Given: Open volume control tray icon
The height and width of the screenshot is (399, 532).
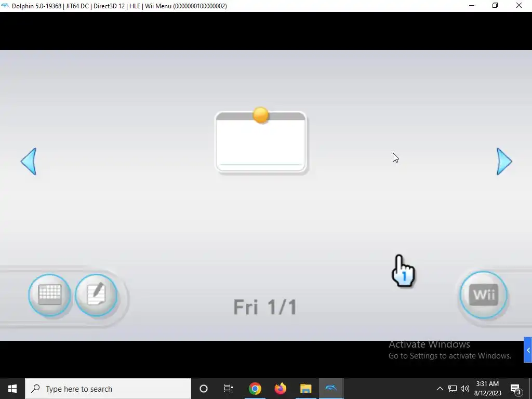Looking at the screenshot, I should point(465,389).
